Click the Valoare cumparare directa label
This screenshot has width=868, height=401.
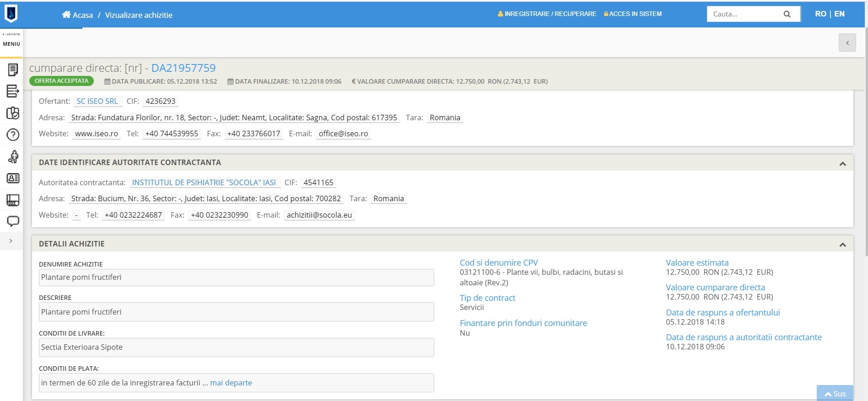pos(715,287)
